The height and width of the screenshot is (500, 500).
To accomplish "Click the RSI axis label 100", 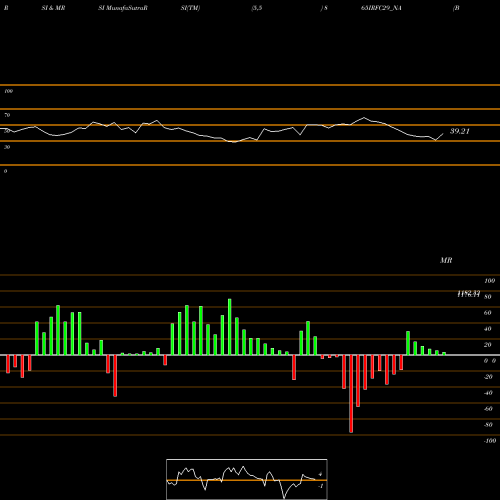I will (8, 91).
